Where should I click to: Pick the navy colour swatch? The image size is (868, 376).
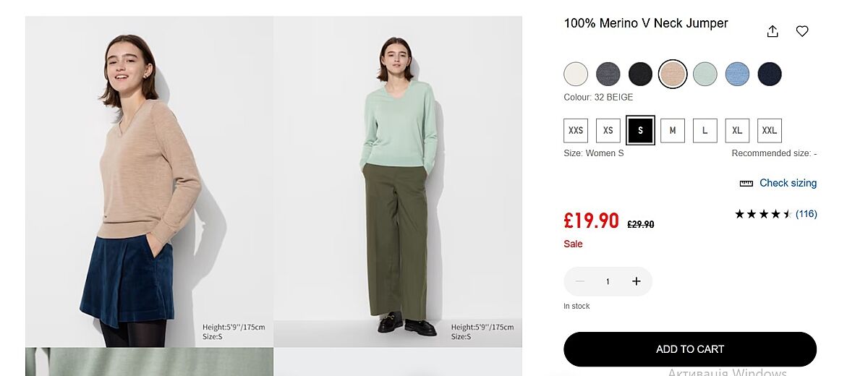pos(770,74)
